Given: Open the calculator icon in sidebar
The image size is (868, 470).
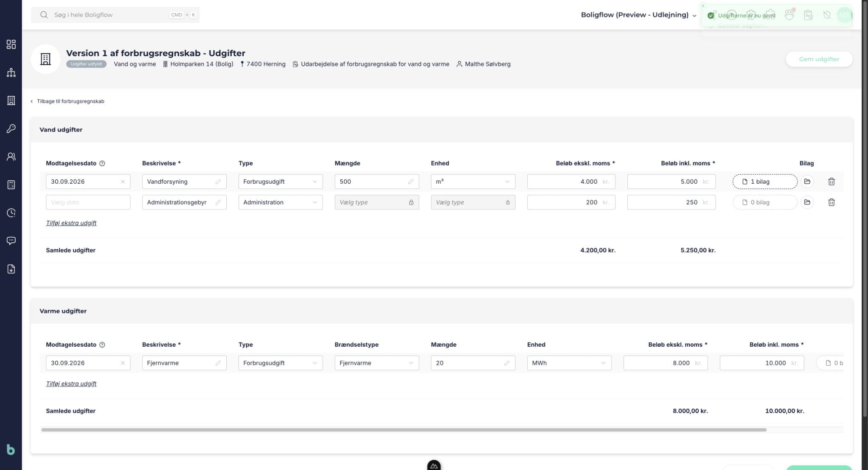Looking at the screenshot, I should coord(11,185).
